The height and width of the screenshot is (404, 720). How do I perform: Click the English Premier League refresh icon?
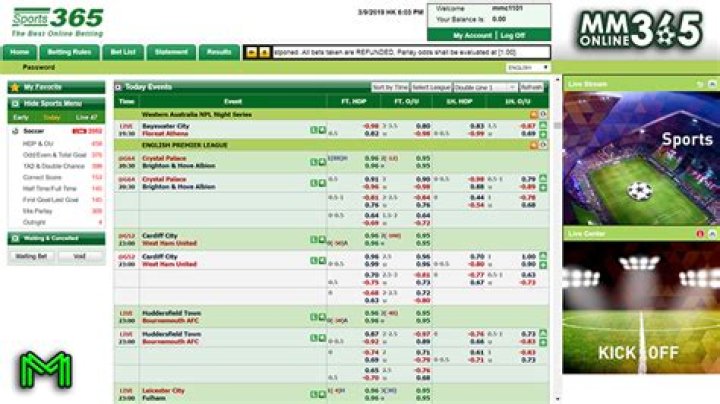(543, 145)
